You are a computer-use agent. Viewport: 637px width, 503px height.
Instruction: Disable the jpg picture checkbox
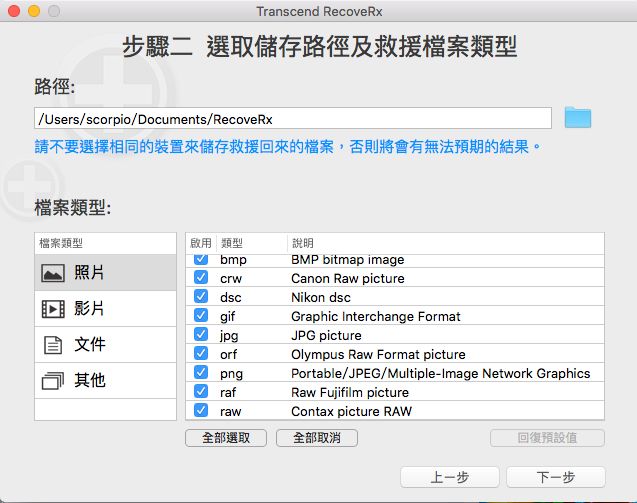point(201,335)
